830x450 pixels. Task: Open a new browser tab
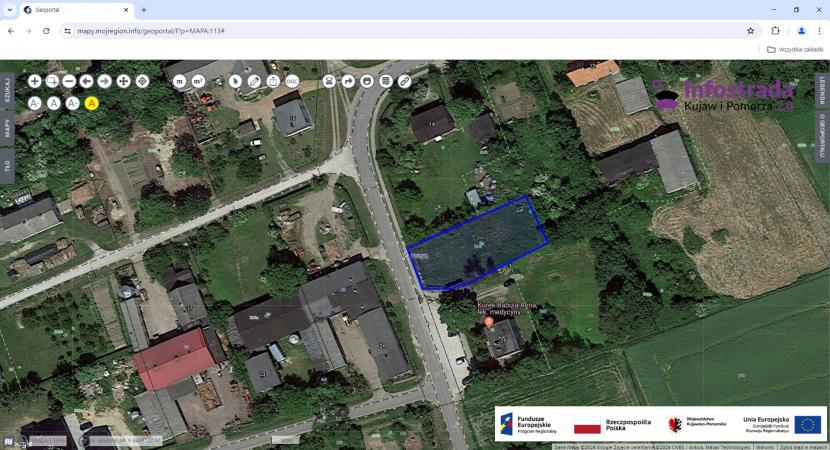[x=143, y=10]
